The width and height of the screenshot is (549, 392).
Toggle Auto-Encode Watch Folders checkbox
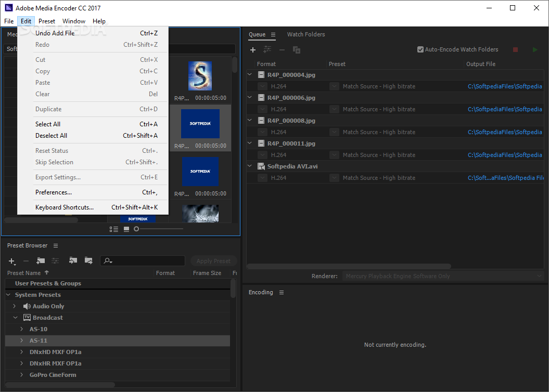pos(420,50)
